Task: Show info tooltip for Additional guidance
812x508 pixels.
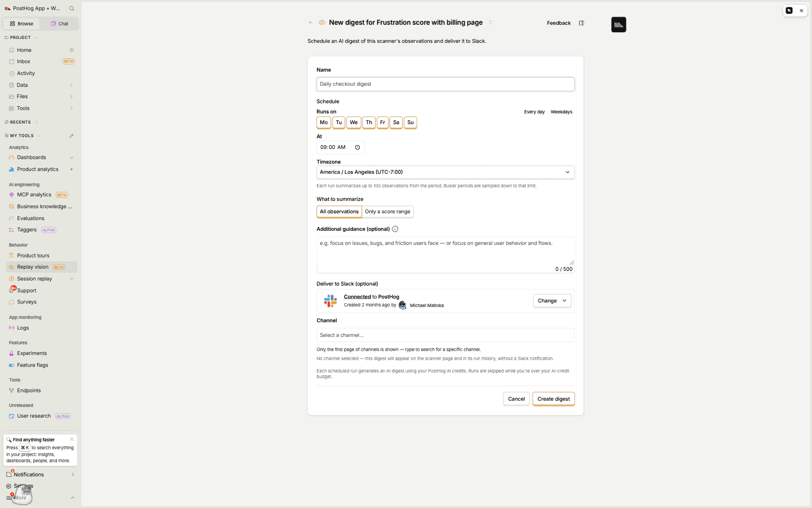Action: pyautogui.click(x=395, y=229)
